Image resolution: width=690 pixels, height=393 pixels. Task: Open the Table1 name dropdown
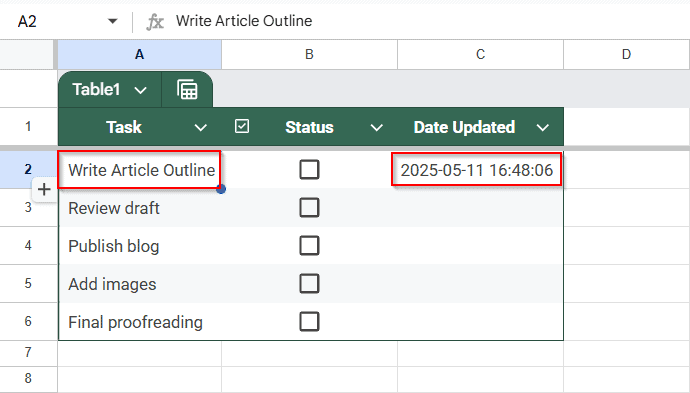pos(140,91)
